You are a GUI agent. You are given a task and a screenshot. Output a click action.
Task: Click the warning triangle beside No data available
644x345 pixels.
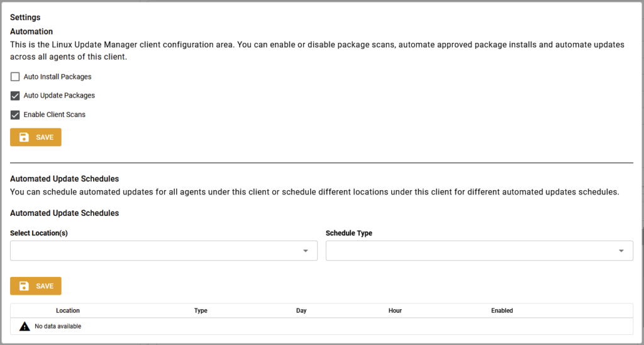pyautogui.click(x=25, y=327)
